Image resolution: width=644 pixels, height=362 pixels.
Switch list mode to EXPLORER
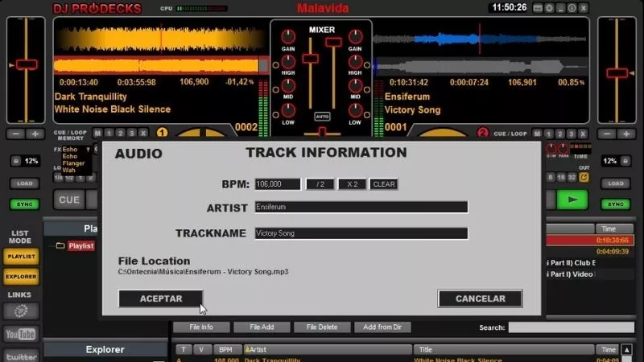22,277
